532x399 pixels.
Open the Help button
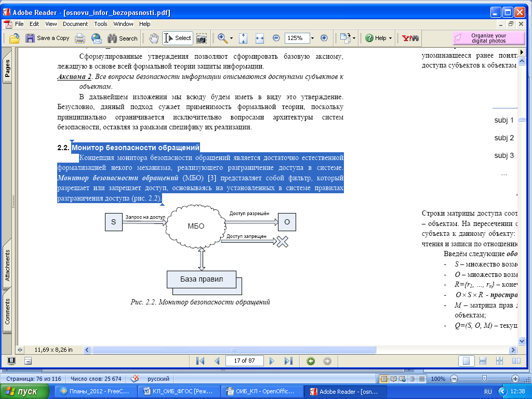tap(376, 38)
